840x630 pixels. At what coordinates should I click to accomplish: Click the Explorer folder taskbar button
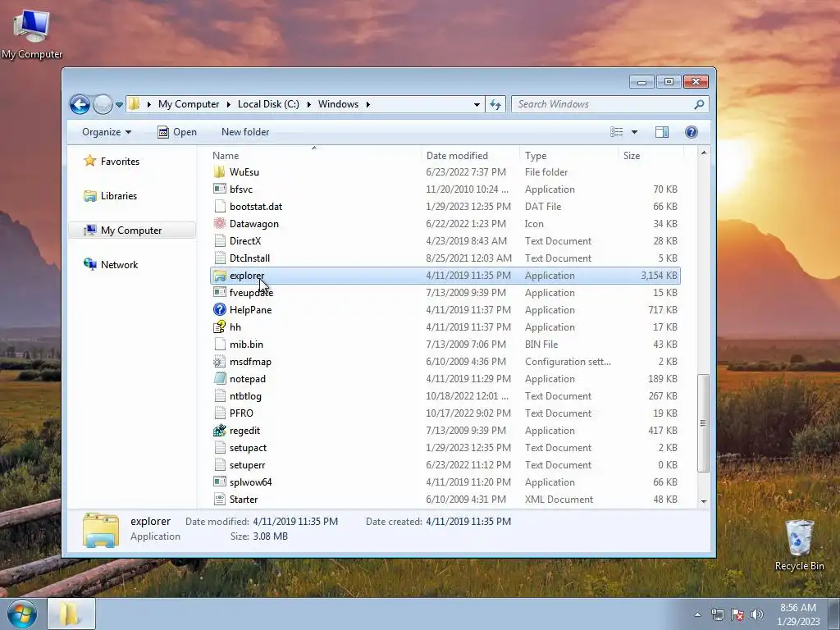[71, 614]
